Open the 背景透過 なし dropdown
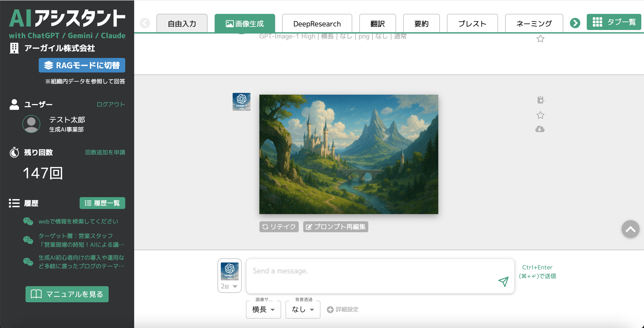 (x=303, y=309)
